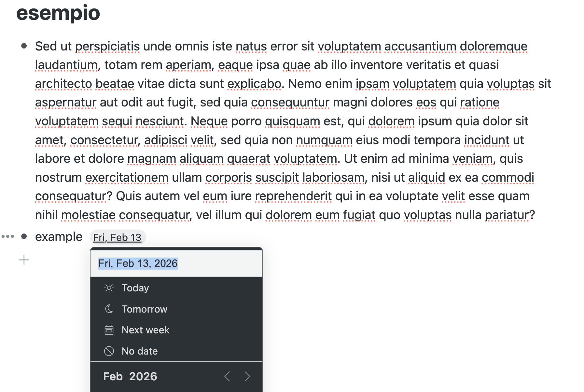Open the three-dot menu beside example item

[8, 236]
